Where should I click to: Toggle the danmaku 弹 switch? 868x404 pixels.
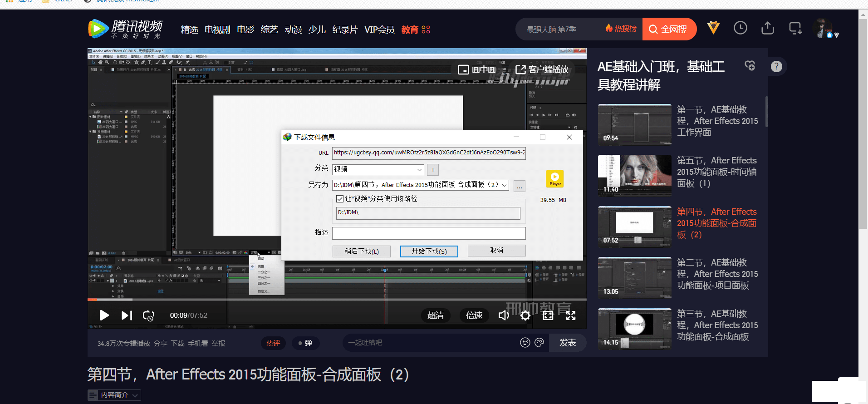pyautogui.click(x=305, y=343)
